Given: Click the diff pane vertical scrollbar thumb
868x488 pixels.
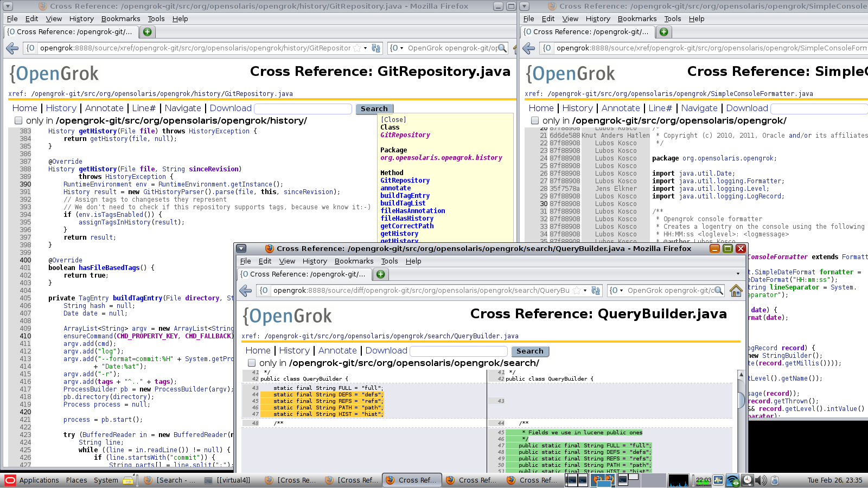Looking at the screenshot, I should click(741, 400).
